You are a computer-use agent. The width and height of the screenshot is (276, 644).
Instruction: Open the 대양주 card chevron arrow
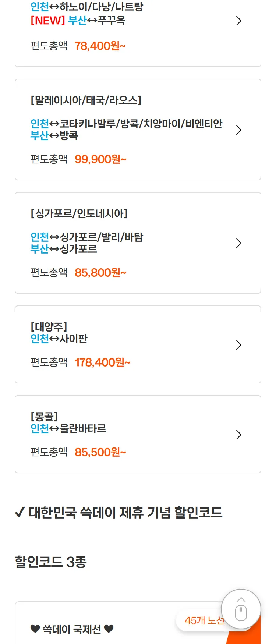pyautogui.click(x=238, y=345)
